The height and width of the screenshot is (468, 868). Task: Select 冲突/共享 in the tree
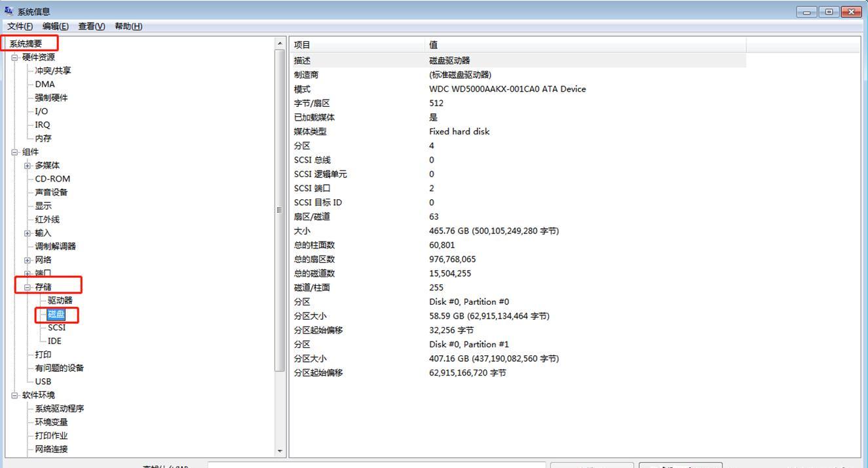click(53, 70)
